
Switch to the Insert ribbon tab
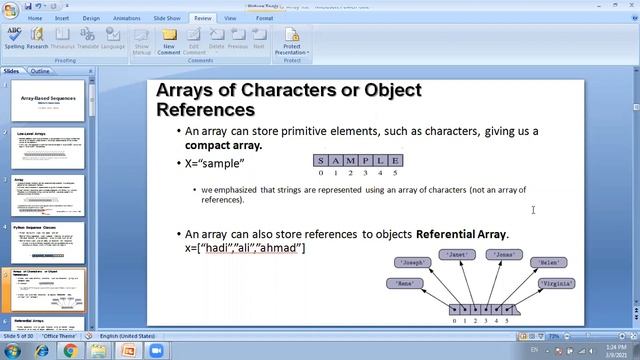click(x=62, y=18)
